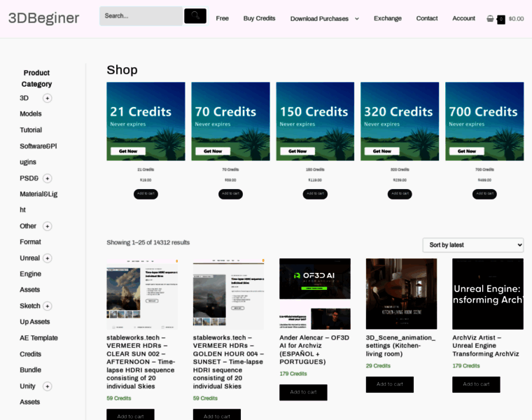The image size is (532, 420).
Task: Add 70 Credits pack to cart
Action: 230,194
